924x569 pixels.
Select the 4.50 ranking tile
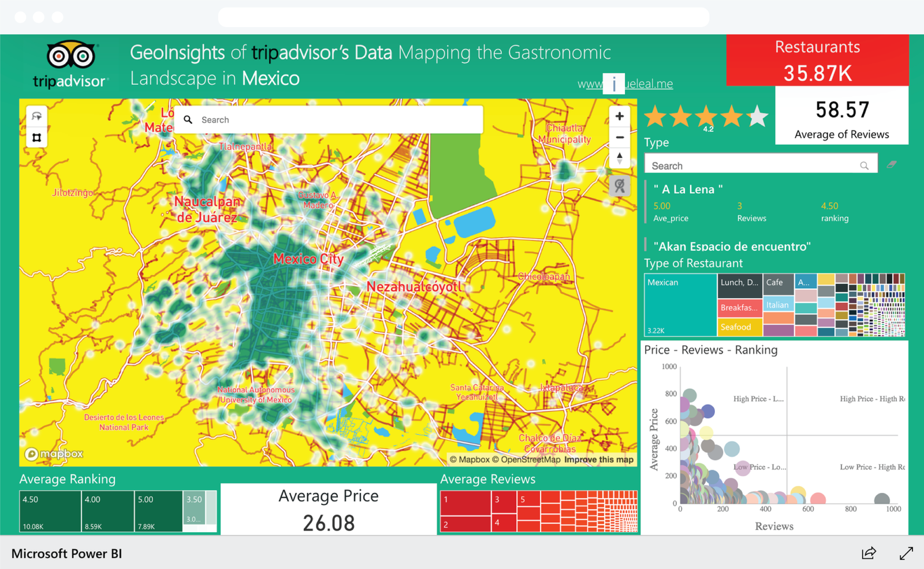(50, 511)
